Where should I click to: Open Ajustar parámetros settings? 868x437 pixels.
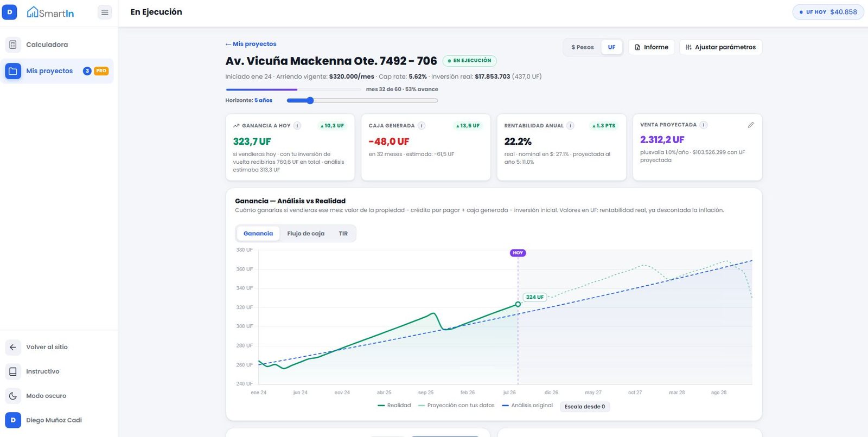(x=720, y=47)
